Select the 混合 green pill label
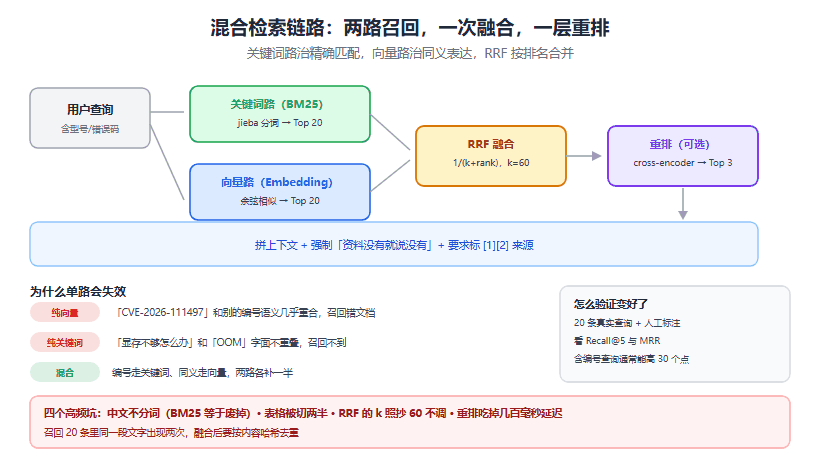 pyautogui.click(x=65, y=372)
